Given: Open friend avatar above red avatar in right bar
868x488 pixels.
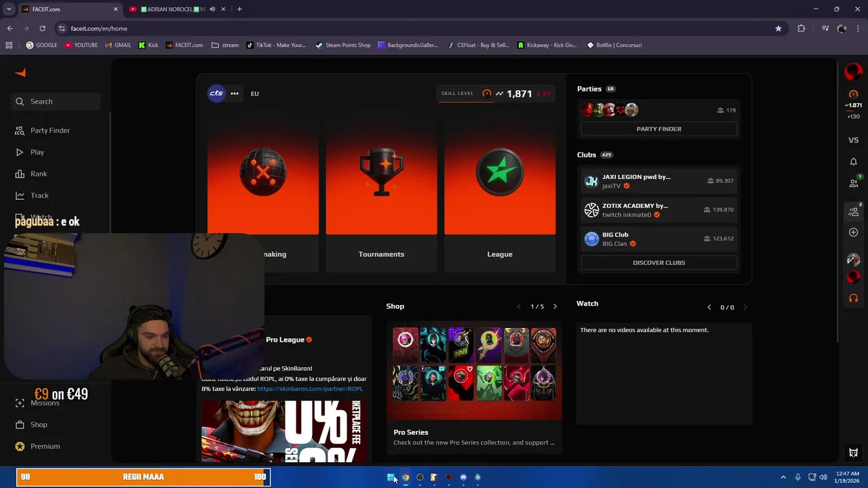Looking at the screenshot, I should pyautogui.click(x=853, y=260).
